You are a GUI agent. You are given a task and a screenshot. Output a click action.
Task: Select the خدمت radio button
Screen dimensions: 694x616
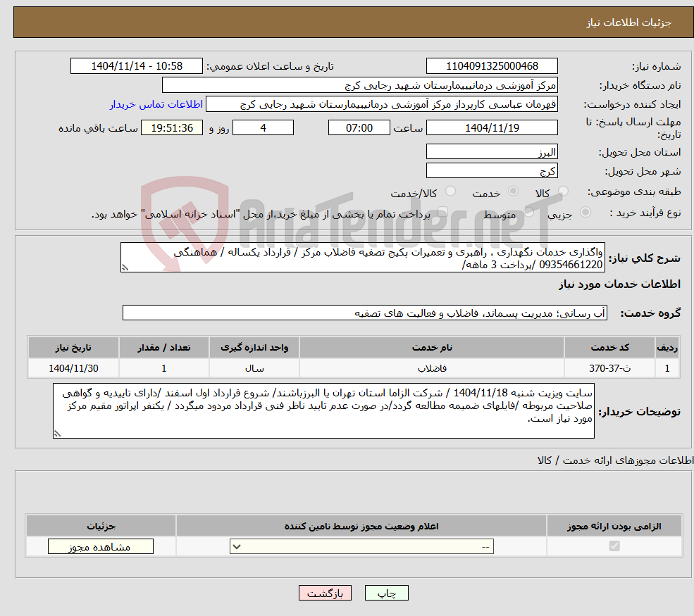point(513,191)
